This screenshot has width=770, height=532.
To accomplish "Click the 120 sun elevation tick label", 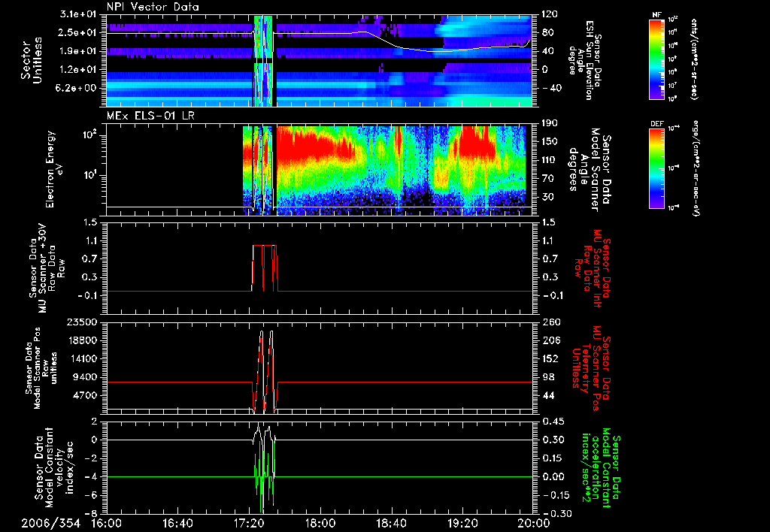I will tap(550, 14).
